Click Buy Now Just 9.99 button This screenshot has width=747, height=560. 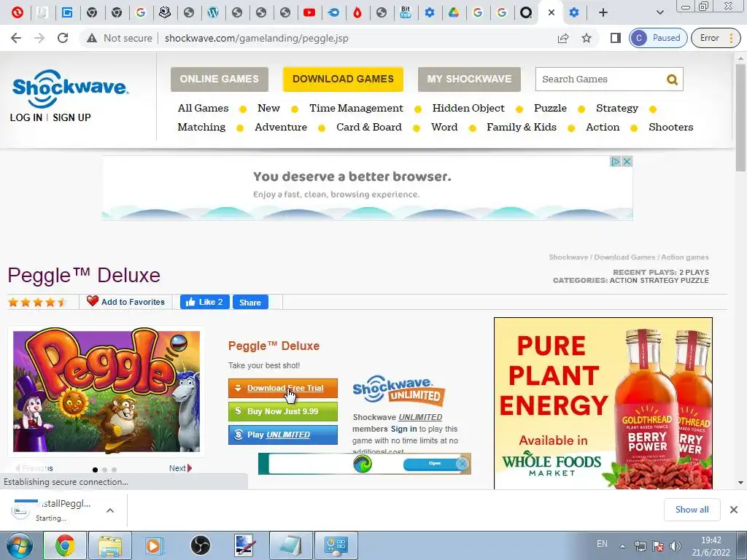[x=283, y=411]
